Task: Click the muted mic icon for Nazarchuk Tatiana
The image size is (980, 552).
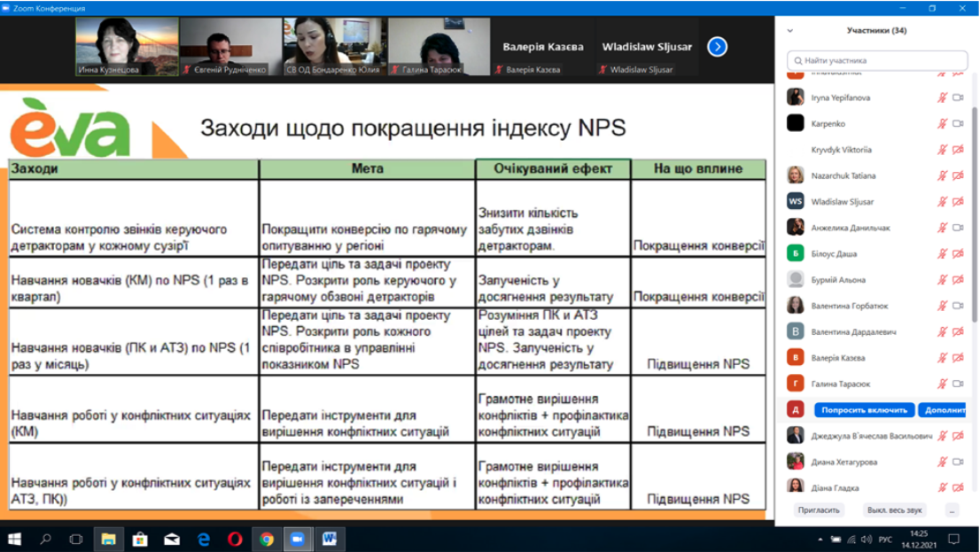Action: [x=942, y=175]
